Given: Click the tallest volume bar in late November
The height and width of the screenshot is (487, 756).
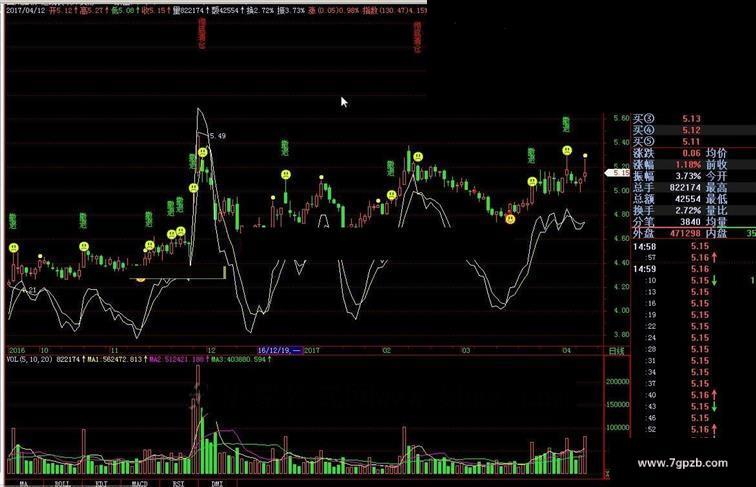Looking at the screenshot, I should click(198, 419).
